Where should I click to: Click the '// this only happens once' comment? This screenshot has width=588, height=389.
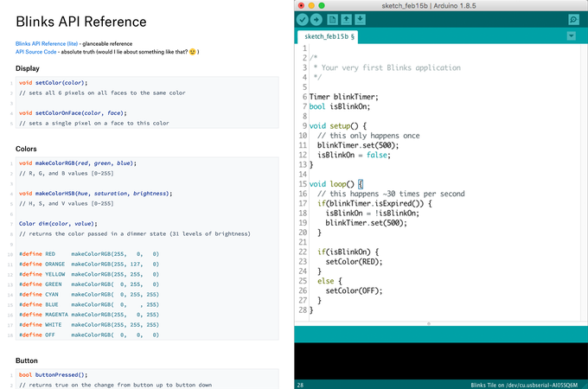tap(368, 136)
